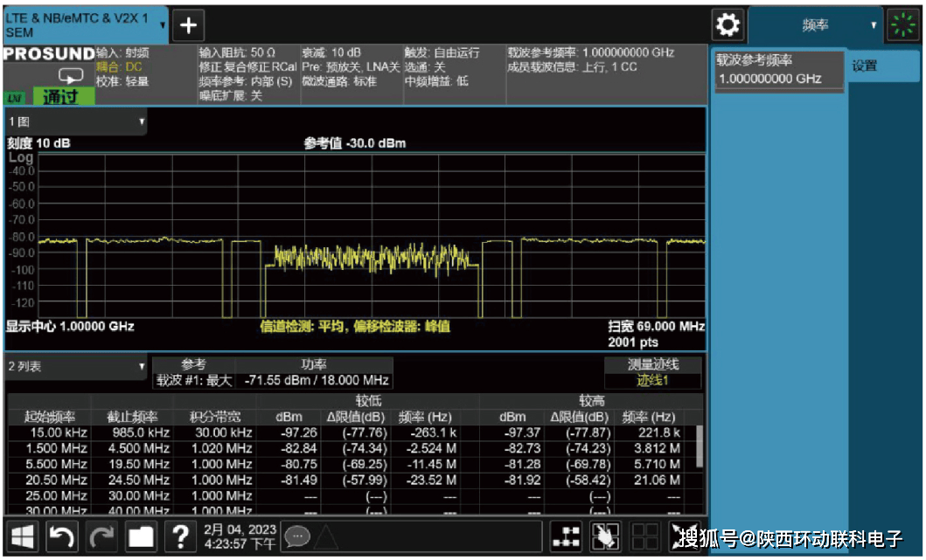Select the LTE & NB/eMTC SEM tab
Image resolution: width=926 pixels, height=560 pixels.
85,24
